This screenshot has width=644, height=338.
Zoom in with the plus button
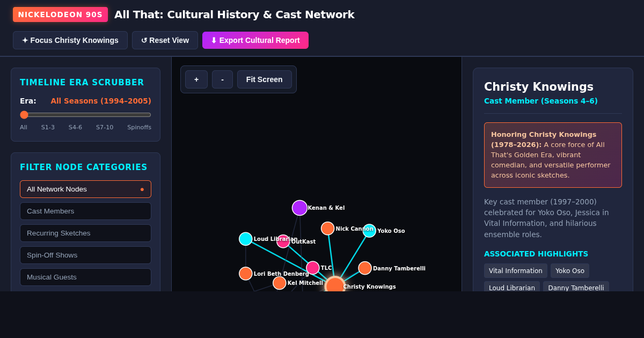point(196,79)
